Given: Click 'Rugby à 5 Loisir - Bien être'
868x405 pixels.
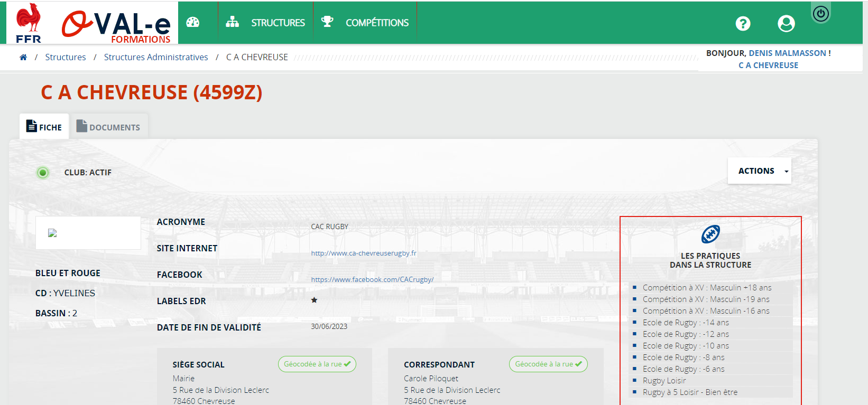Looking at the screenshot, I should 690,392.
